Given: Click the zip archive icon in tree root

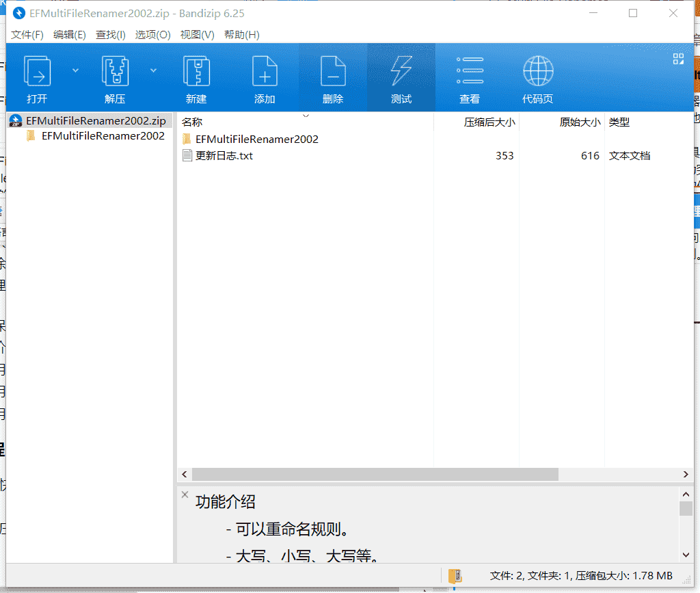Looking at the screenshot, I should (16, 120).
